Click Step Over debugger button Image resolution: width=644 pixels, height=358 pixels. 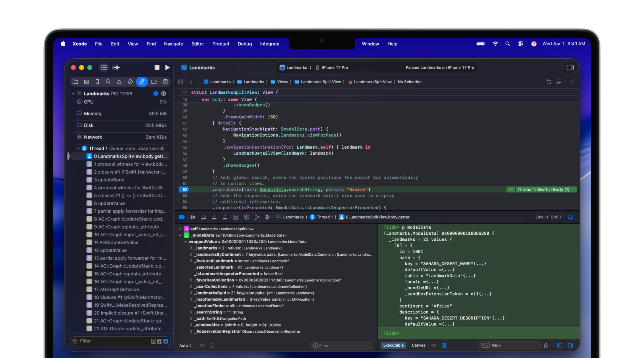[204, 217]
